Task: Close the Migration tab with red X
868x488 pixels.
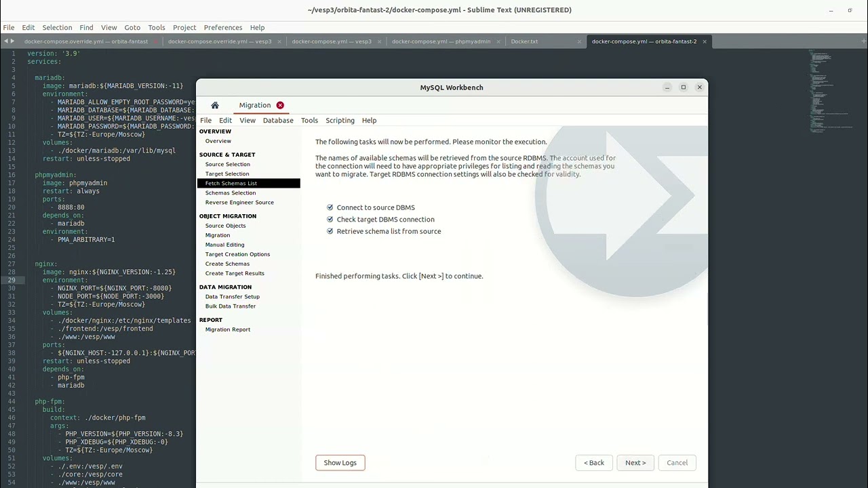Action: click(280, 105)
